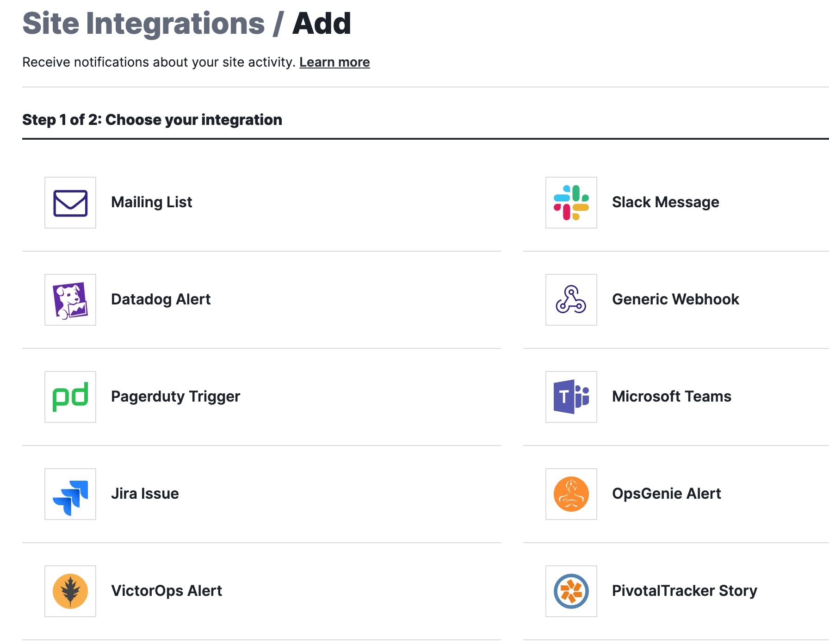Screen dimensions: 829x644
Task: Select the PagerDuty pd icon
Action: coord(70,397)
